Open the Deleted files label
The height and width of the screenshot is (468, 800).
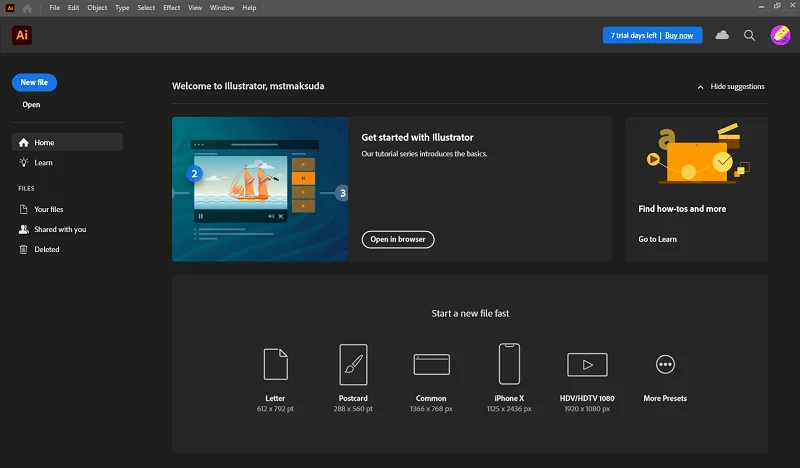(47, 250)
